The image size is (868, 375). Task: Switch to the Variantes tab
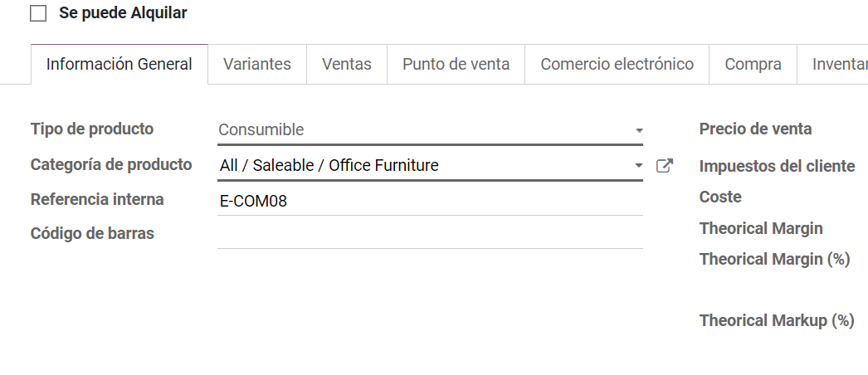point(257,64)
